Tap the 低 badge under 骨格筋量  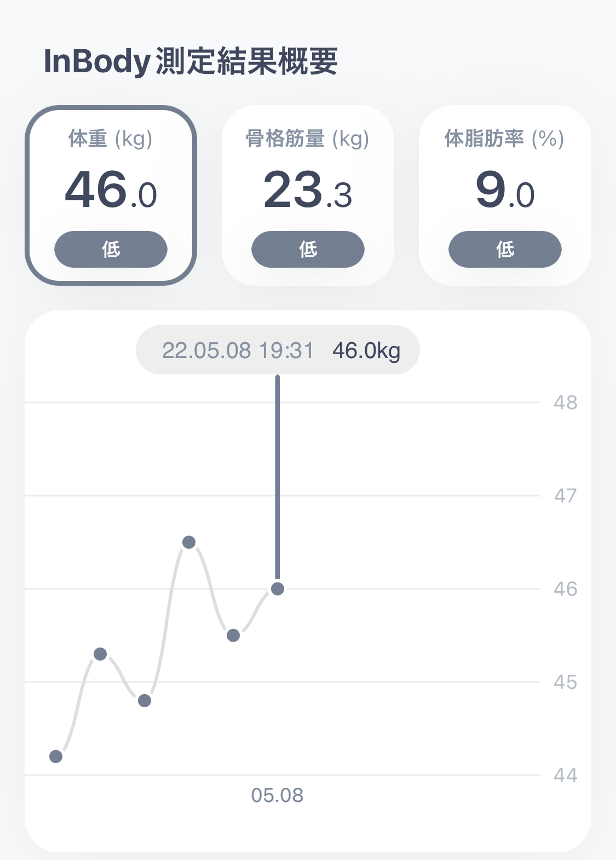coord(308,250)
